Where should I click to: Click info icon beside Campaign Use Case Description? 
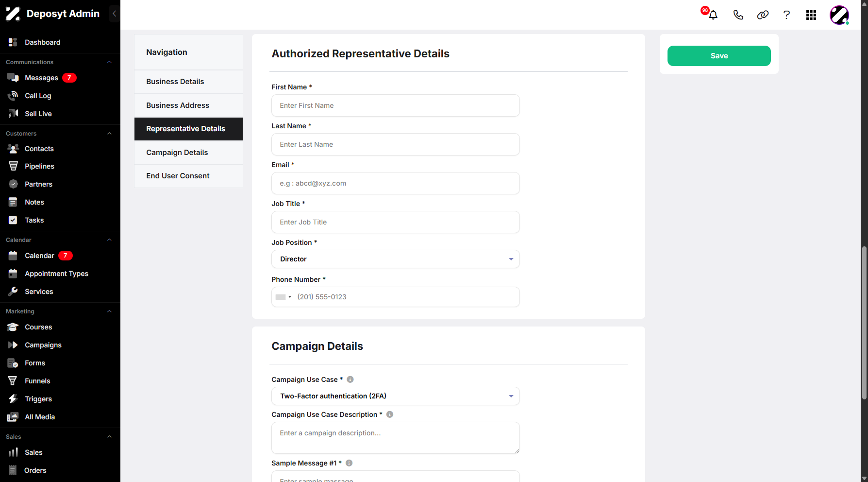click(390, 414)
